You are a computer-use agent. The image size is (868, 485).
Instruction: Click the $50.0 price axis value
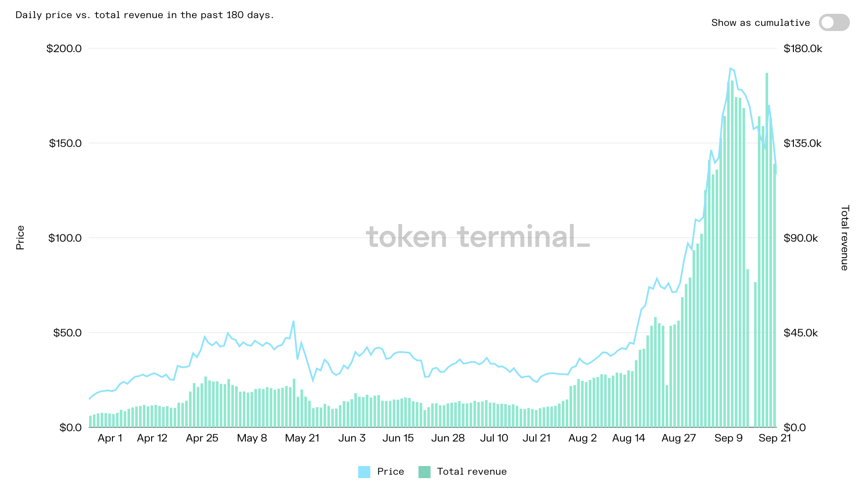click(x=68, y=333)
